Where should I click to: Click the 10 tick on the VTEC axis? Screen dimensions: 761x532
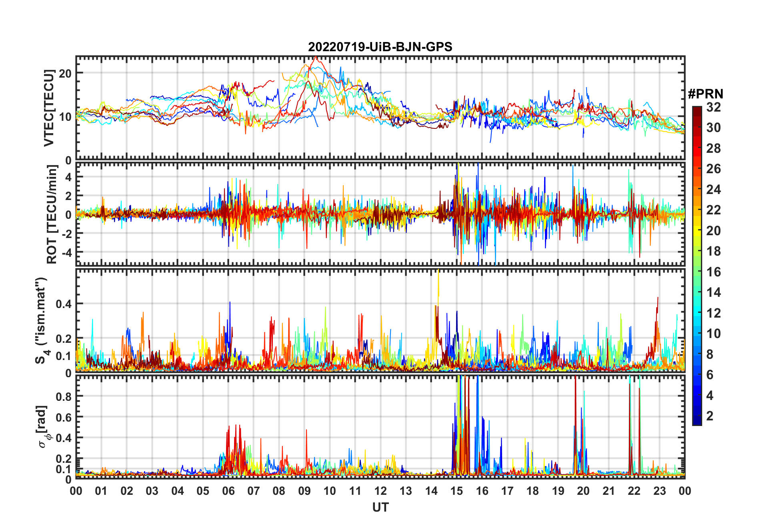coord(65,117)
